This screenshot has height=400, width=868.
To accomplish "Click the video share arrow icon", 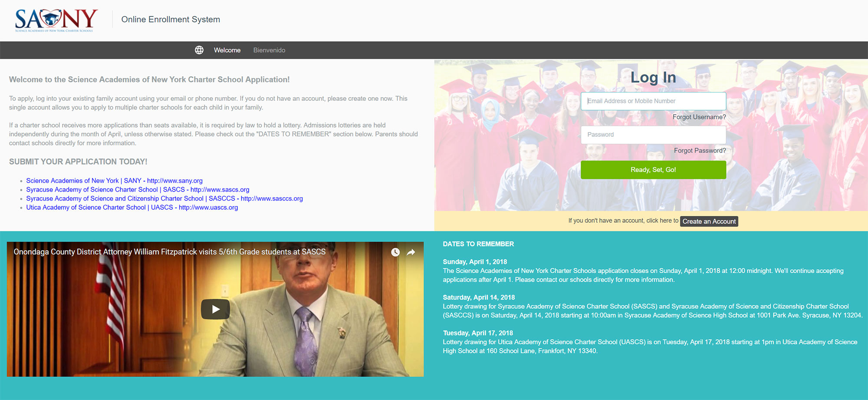I will tap(411, 252).
